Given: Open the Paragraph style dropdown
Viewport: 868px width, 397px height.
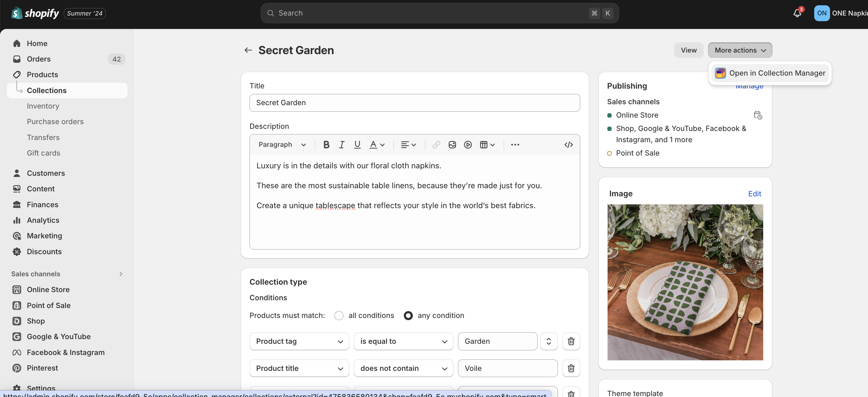Looking at the screenshot, I should tap(282, 145).
